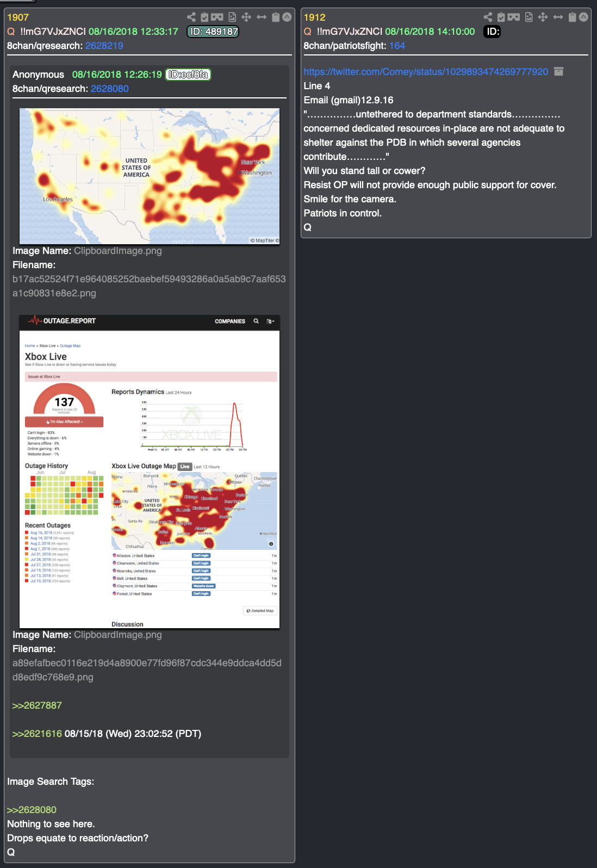Viewport: 597px width, 868px height.
Task: Click ID:ecf8fa badge on anonymous post
Action: click(x=188, y=75)
